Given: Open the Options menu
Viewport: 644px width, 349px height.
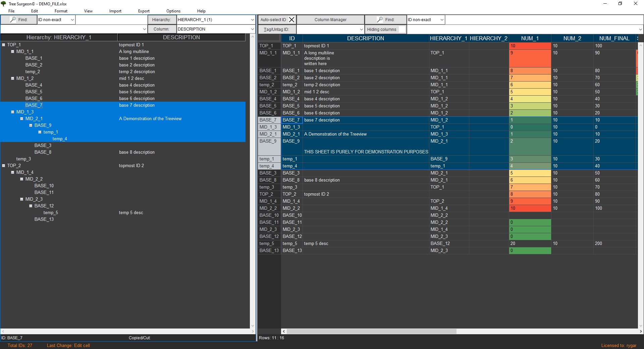Looking at the screenshot, I should [x=173, y=11].
